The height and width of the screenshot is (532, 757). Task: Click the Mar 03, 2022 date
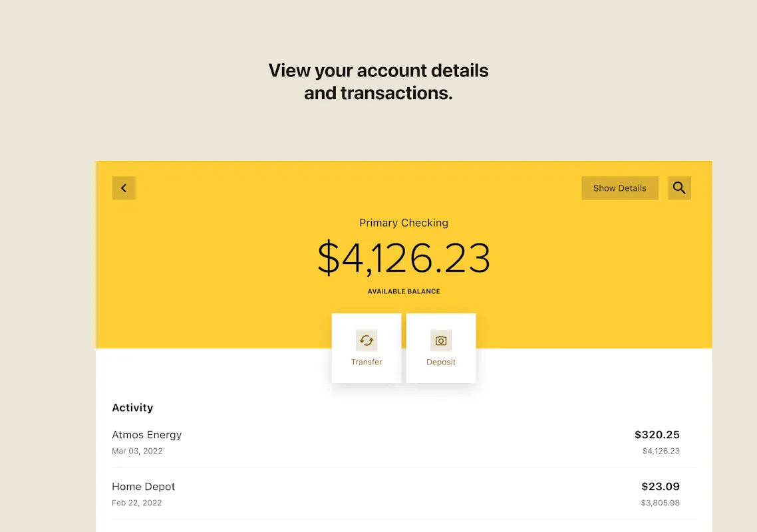(137, 451)
